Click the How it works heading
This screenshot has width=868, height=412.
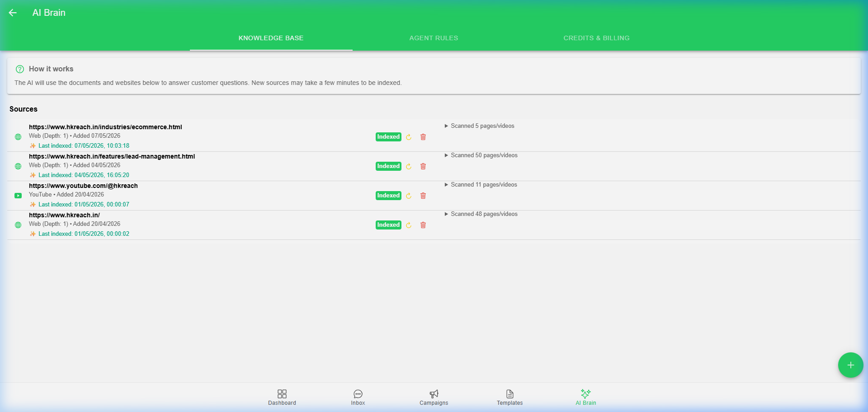[x=51, y=69]
